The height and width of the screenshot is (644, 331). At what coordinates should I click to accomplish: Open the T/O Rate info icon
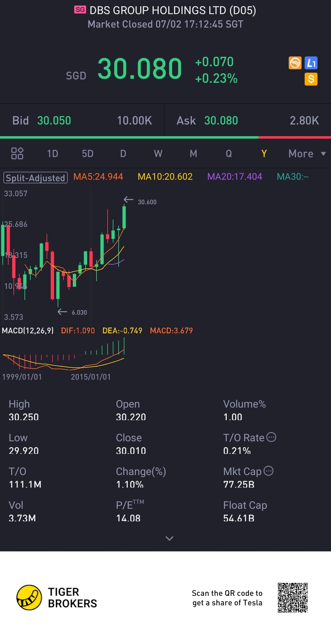pyautogui.click(x=271, y=437)
